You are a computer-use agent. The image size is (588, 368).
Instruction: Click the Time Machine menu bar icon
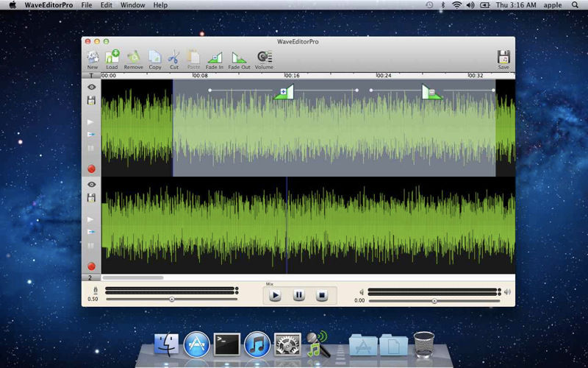point(429,5)
